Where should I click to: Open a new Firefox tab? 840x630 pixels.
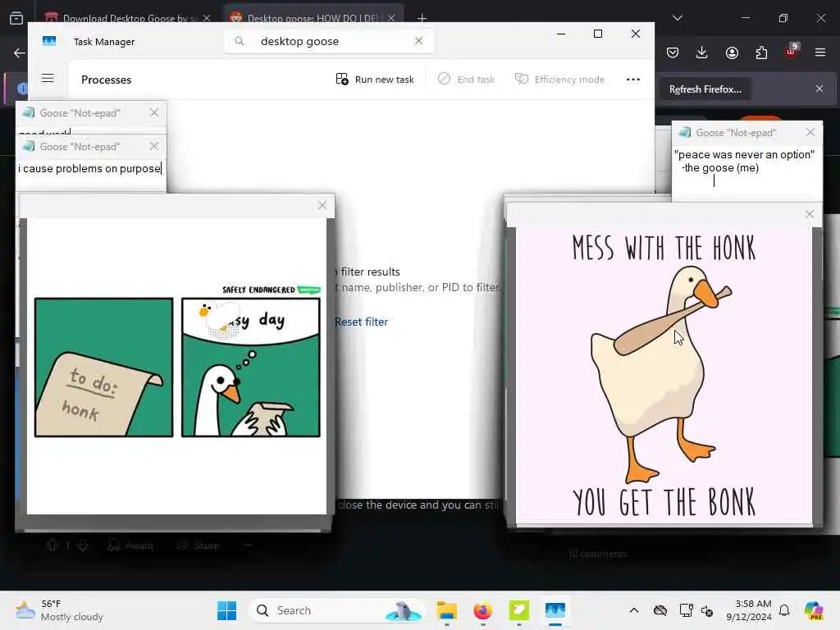422,19
